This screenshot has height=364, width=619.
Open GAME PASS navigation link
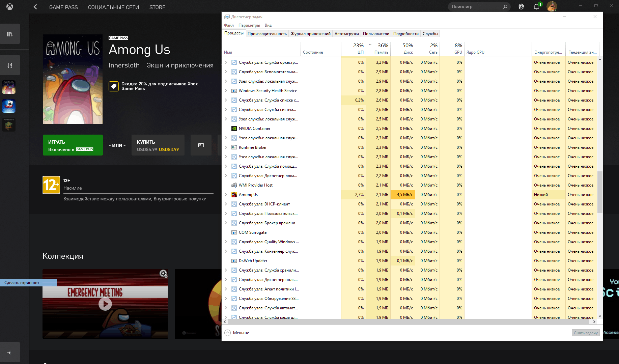pos(63,7)
